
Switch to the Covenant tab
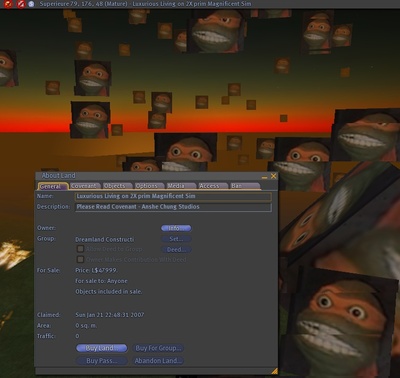(x=85, y=186)
